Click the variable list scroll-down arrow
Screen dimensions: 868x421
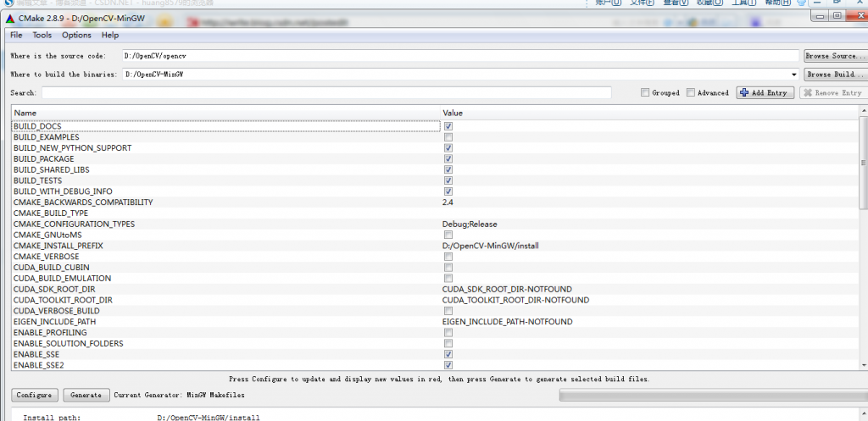(864, 365)
